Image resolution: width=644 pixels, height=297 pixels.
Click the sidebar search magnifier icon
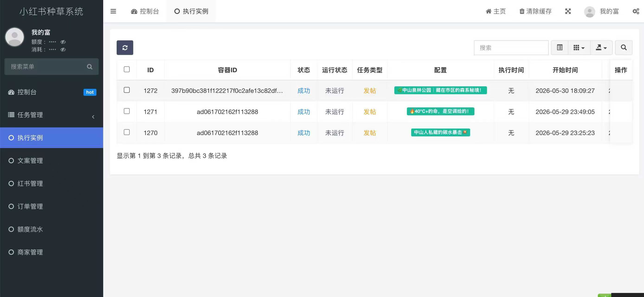[x=90, y=67]
